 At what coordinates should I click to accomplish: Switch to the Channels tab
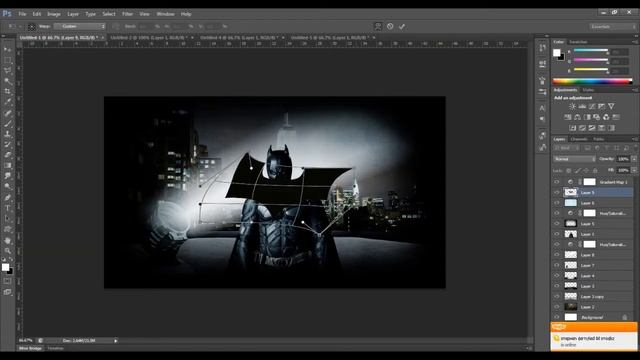point(579,139)
